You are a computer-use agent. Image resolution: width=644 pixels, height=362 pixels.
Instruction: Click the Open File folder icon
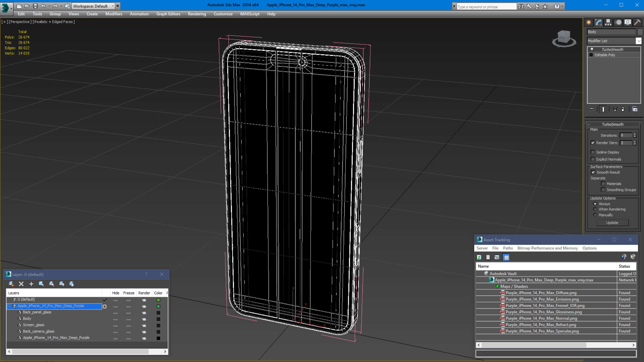[x=27, y=6]
